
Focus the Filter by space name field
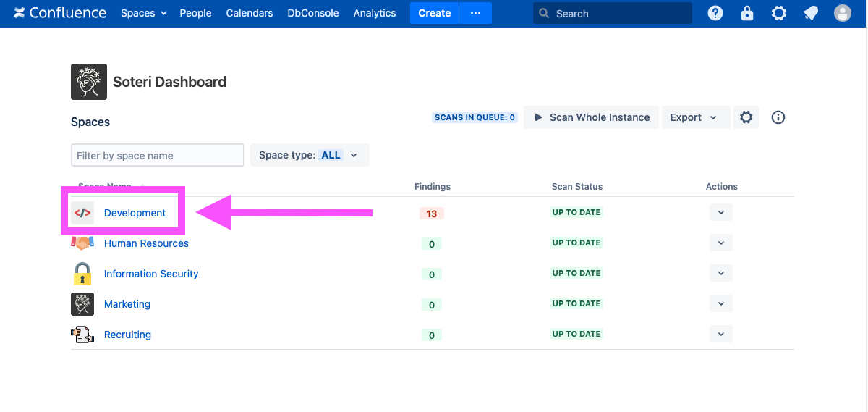pyautogui.click(x=158, y=155)
